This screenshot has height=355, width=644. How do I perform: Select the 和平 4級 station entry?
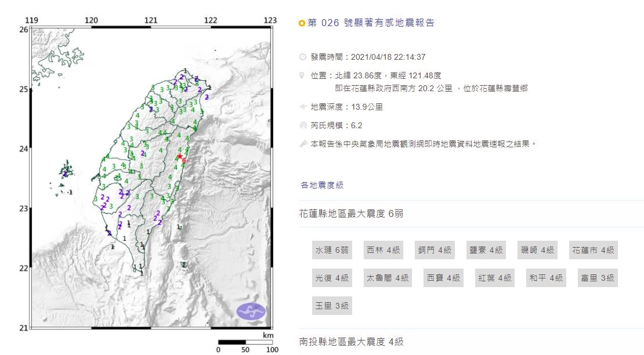click(545, 278)
